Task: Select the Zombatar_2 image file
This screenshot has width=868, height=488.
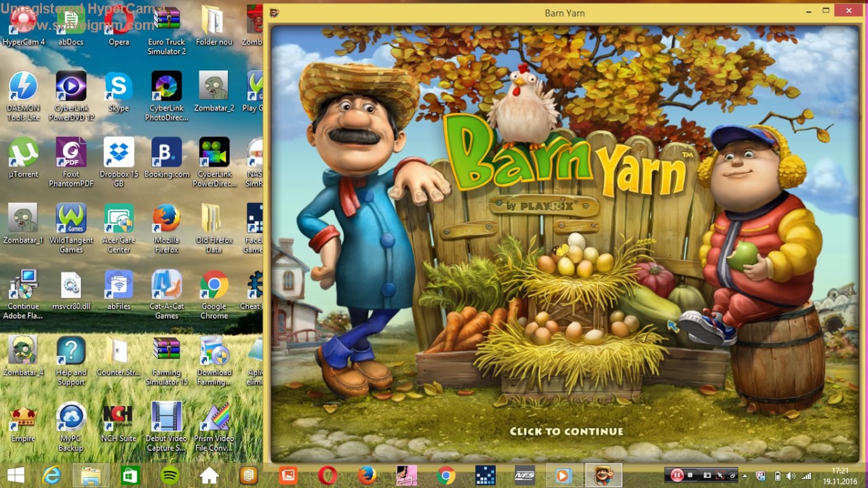Action: coord(214,93)
